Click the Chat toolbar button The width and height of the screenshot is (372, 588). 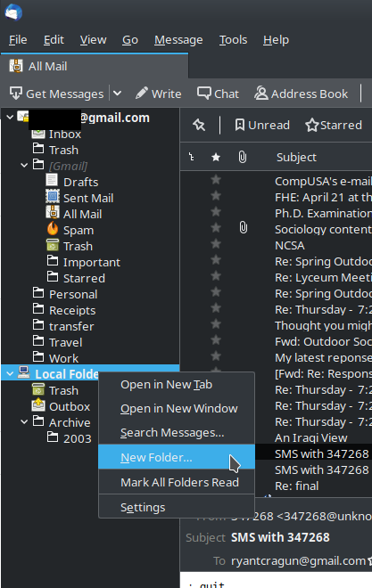coord(218,94)
